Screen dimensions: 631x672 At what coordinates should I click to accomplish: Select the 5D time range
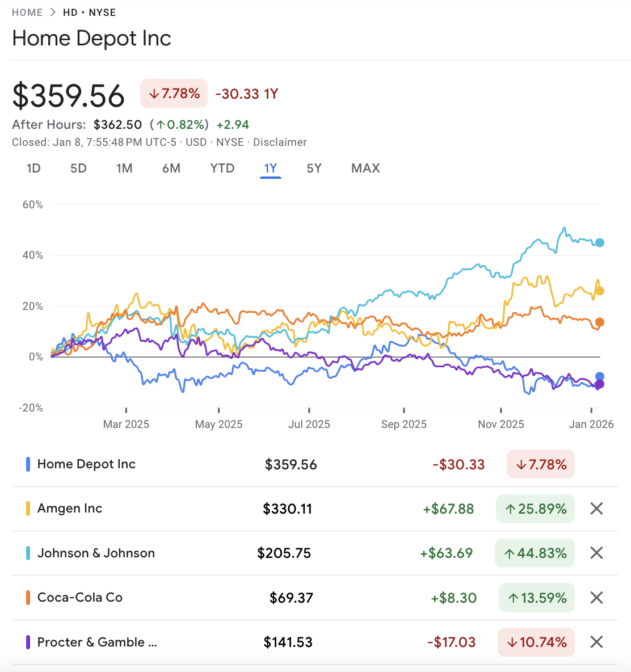[78, 169]
